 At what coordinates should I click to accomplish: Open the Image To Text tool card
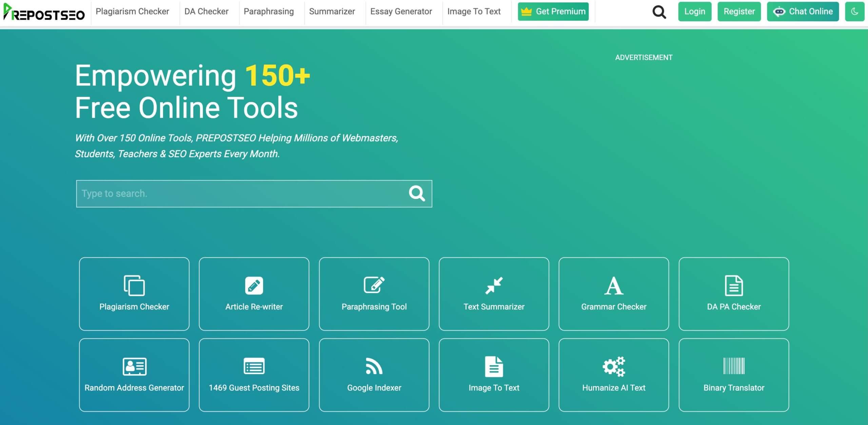494,375
